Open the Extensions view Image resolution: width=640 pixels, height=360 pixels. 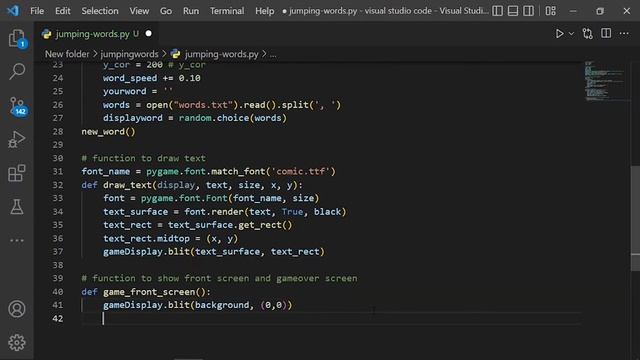click(x=17, y=173)
